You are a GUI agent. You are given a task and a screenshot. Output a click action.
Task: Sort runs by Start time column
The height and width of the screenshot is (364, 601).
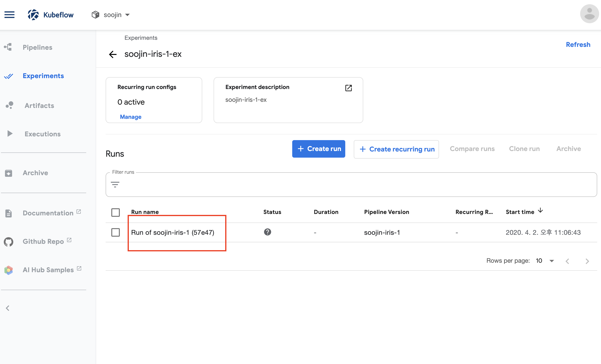coord(520,212)
